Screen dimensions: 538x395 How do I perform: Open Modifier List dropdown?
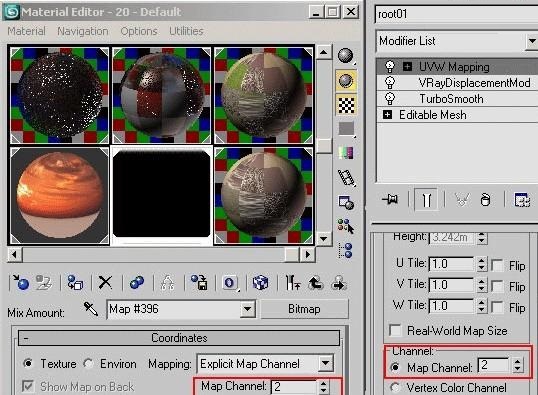click(532, 41)
